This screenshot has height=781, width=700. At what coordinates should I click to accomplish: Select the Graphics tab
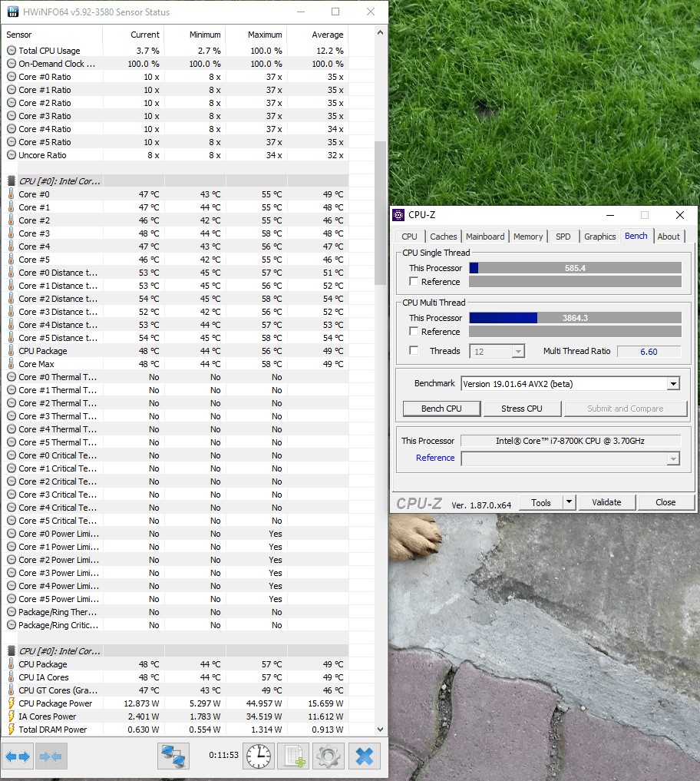(600, 237)
